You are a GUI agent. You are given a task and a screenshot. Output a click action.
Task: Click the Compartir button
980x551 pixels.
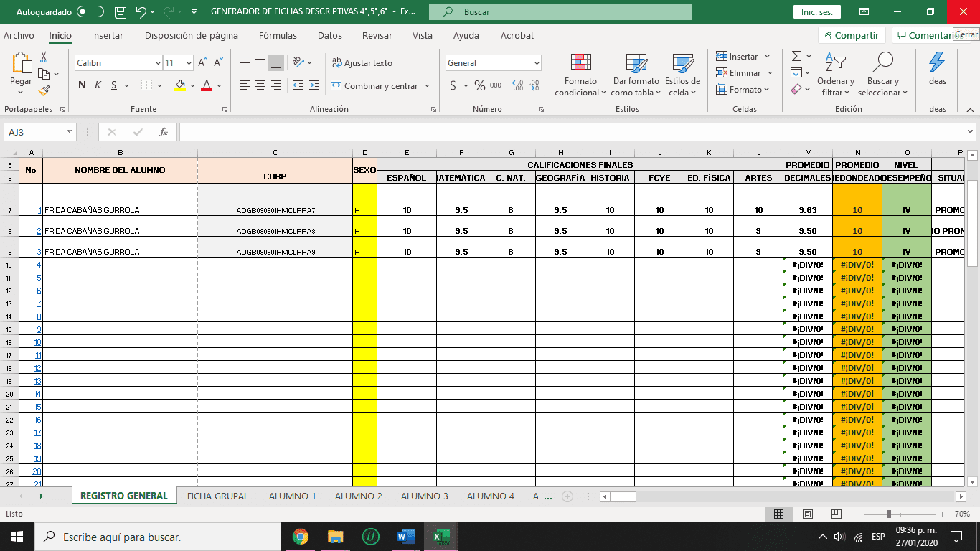[x=851, y=35]
